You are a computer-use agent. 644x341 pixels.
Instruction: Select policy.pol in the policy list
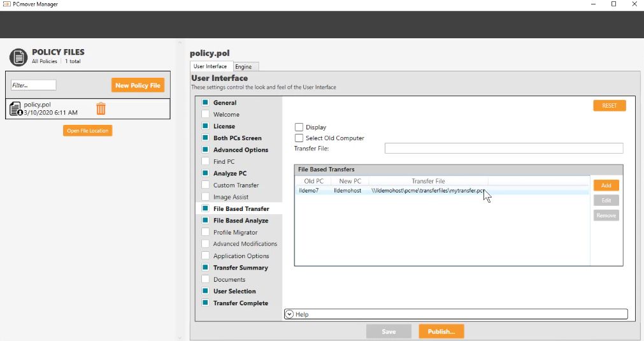tap(87, 109)
